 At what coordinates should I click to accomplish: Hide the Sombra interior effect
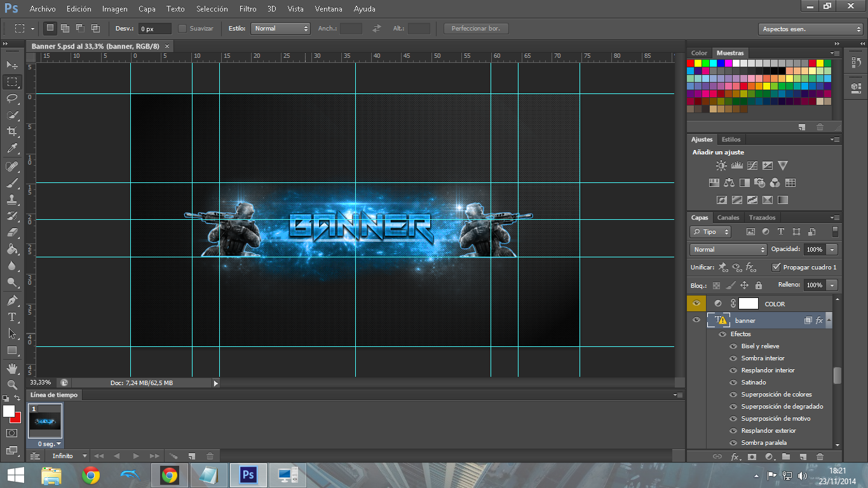733,358
